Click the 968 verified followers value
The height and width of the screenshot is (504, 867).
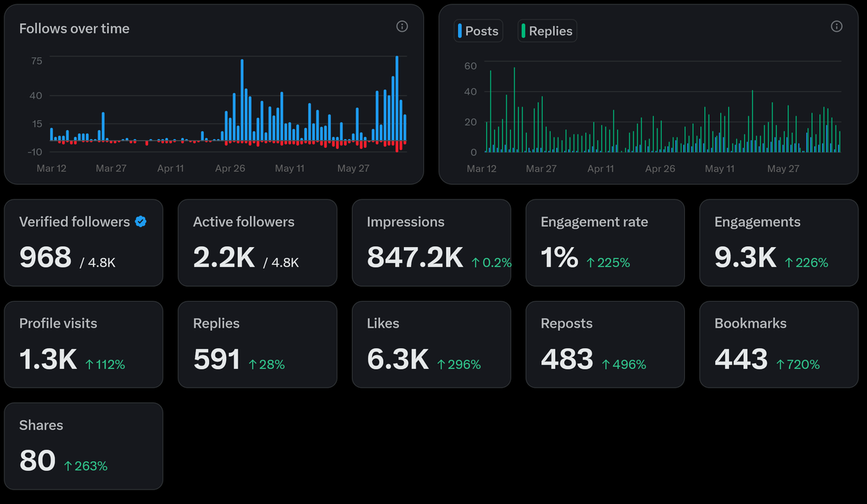click(46, 257)
